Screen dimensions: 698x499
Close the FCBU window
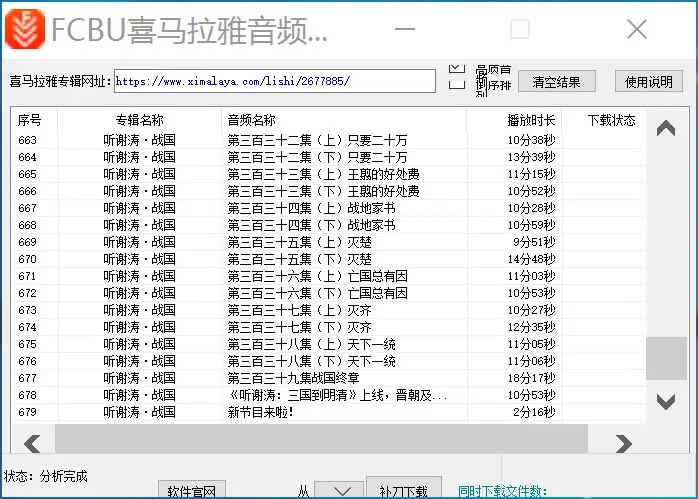pyautogui.click(x=637, y=29)
